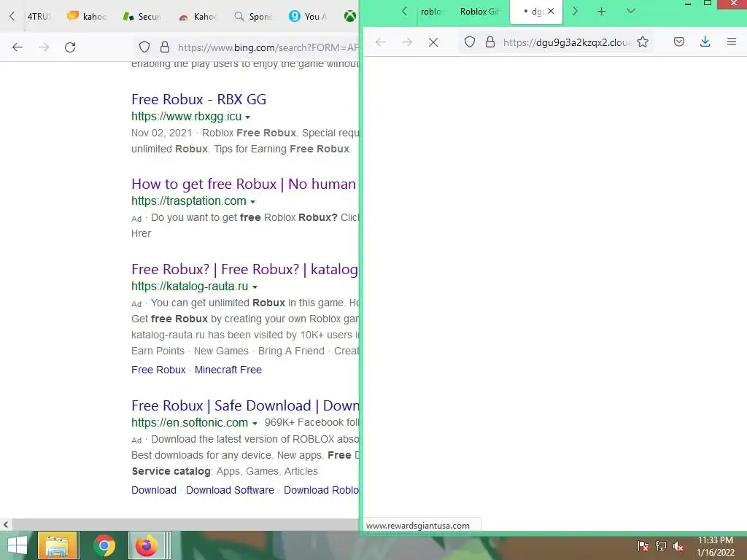Close the dgu tab
The image size is (747, 560).
coord(551,11)
